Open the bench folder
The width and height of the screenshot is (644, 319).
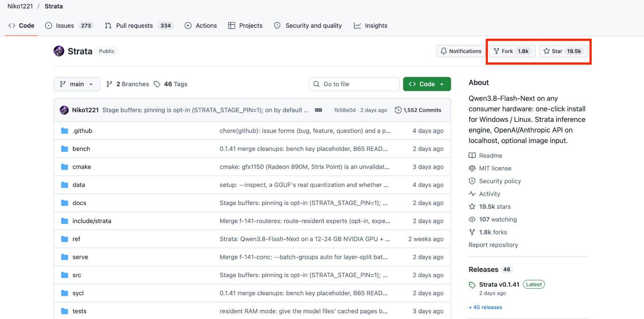[x=81, y=149]
